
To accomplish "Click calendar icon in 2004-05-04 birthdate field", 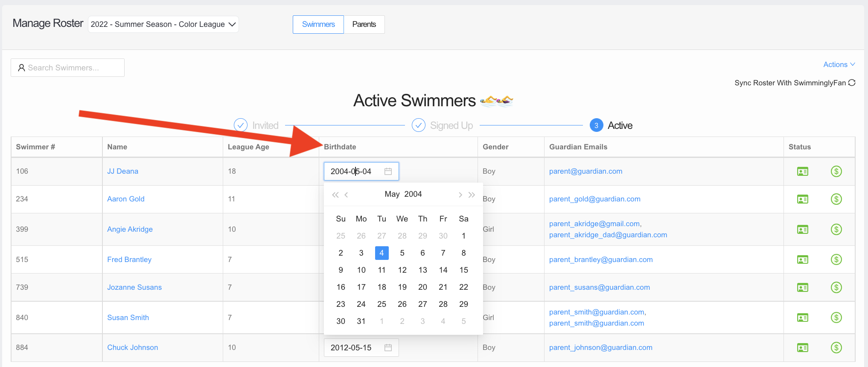I will pos(388,171).
